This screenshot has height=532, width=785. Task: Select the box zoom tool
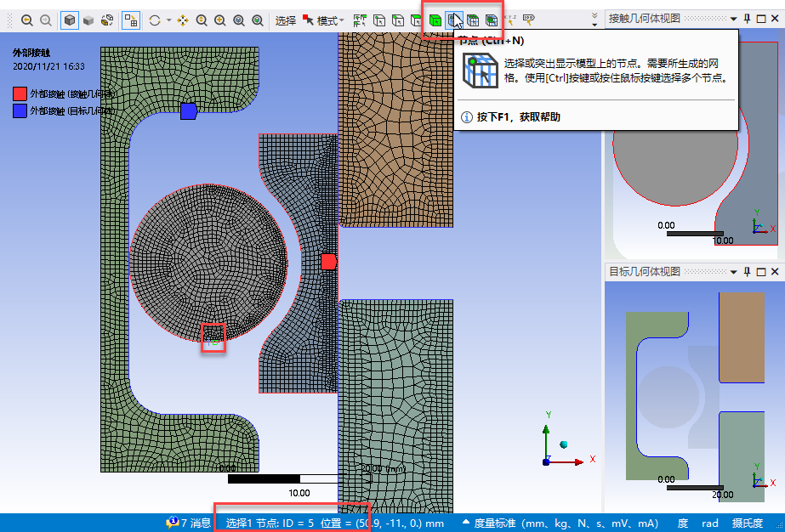[x=220, y=20]
